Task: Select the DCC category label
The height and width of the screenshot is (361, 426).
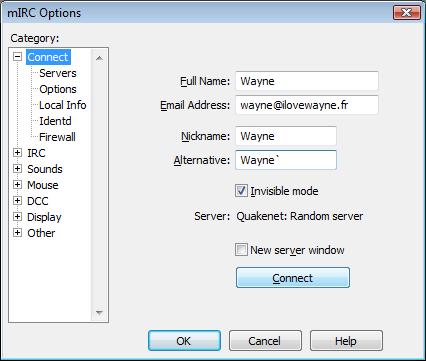Action: (38, 201)
